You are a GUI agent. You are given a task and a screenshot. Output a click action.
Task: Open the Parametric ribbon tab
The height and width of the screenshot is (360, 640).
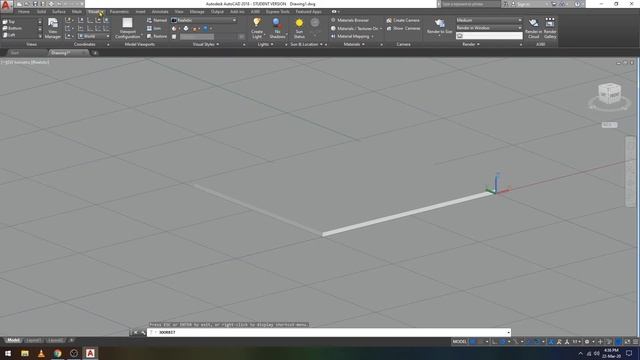pos(119,12)
